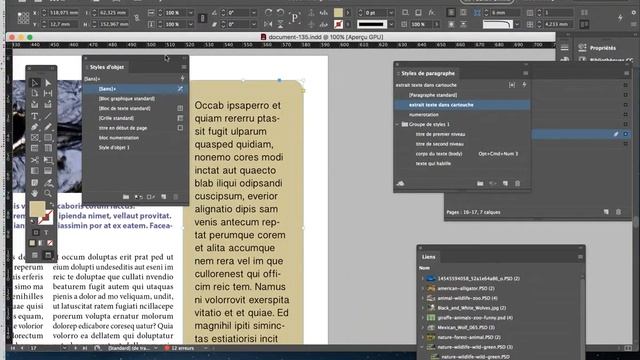Select the Free Transform tool

pos(48,160)
